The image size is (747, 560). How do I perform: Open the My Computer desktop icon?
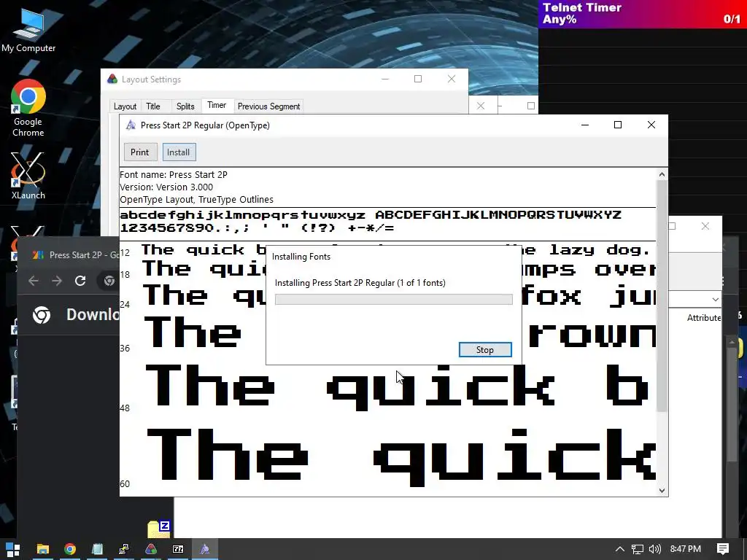point(28,31)
